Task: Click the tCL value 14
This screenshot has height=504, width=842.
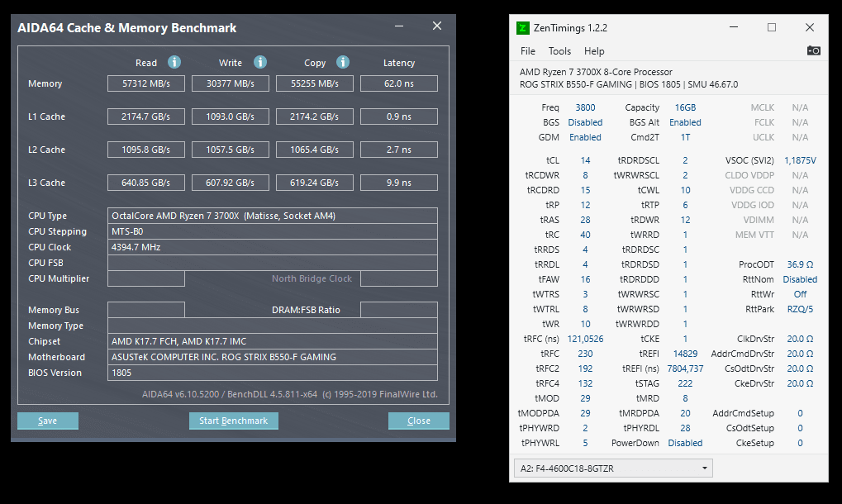Action: tap(585, 160)
